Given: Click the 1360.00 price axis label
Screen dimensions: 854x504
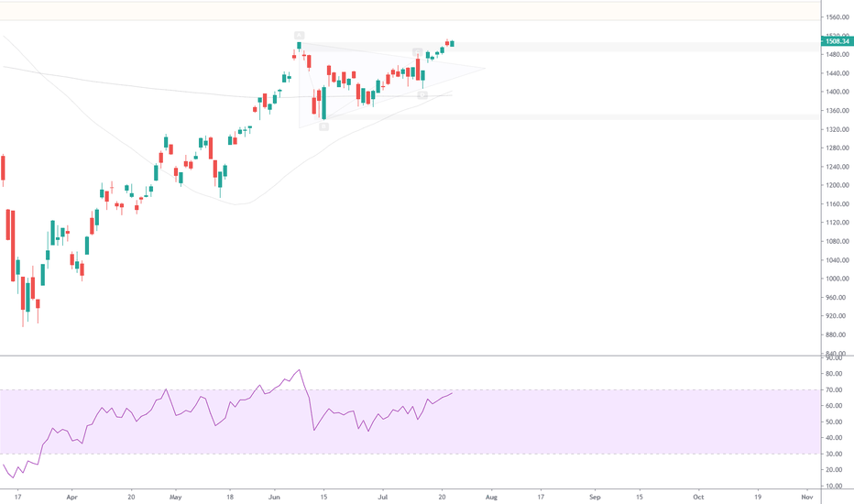Looking at the screenshot, I should point(838,111).
